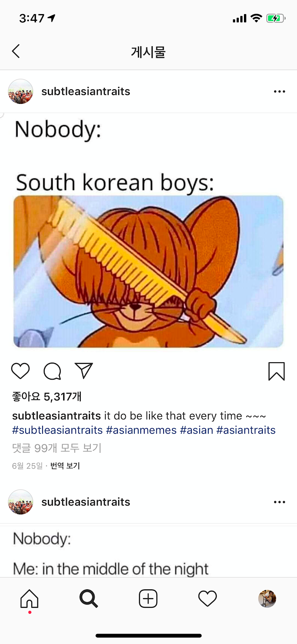Create a new post with the plus icon

point(148,599)
